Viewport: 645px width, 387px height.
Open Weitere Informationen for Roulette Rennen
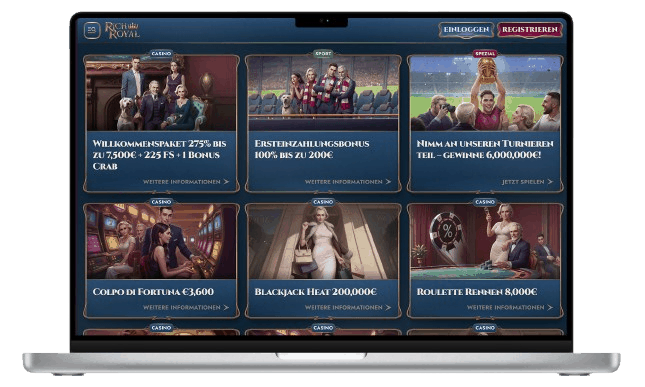click(510, 308)
